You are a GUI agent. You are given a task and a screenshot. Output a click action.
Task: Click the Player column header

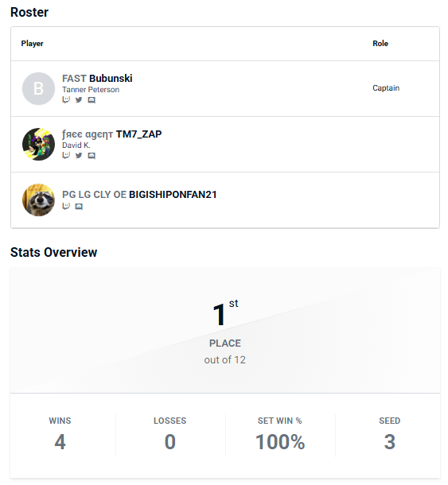tap(32, 44)
